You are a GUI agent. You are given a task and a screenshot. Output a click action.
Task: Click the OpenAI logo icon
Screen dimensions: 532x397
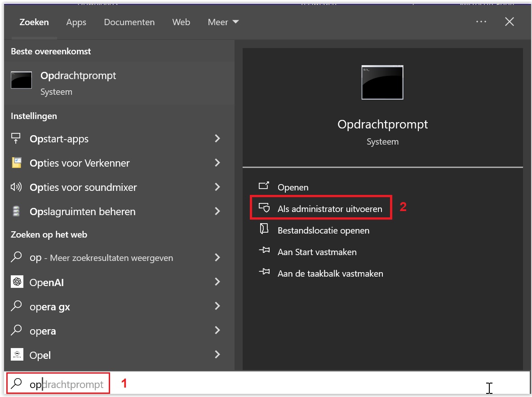(x=17, y=282)
